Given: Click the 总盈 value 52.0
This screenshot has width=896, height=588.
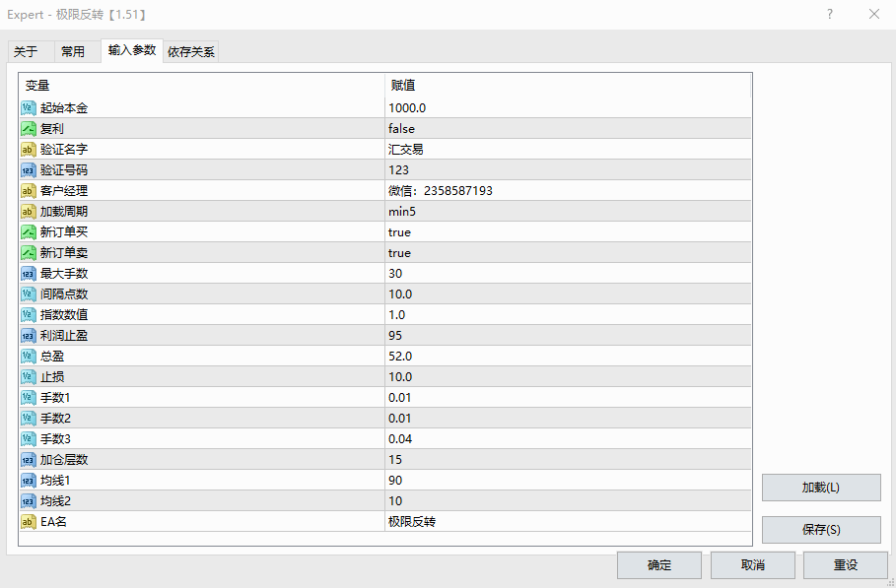Looking at the screenshot, I should pos(400,357).
